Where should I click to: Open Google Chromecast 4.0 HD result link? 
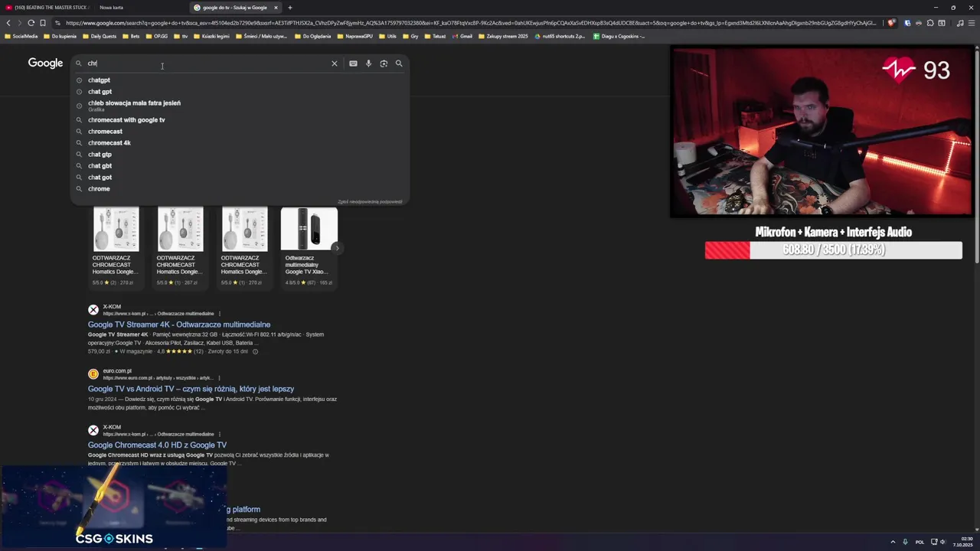point(157,445)
